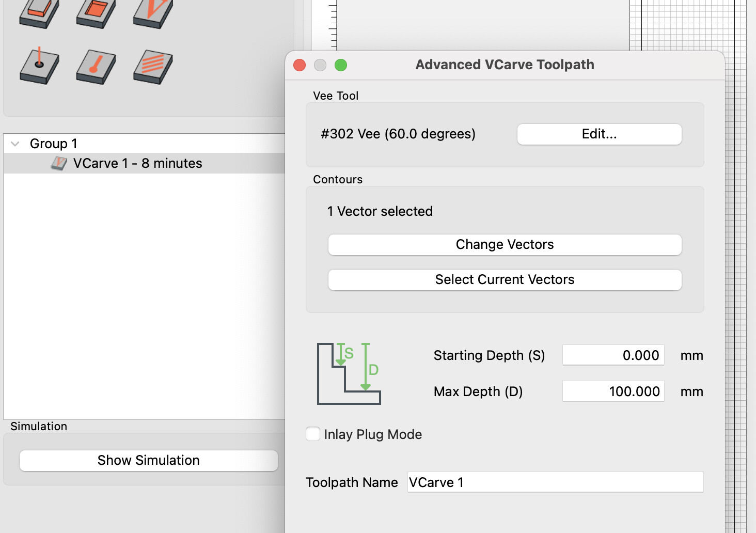Click the #302 Vee (60.0 degrees) text
756x533 pixels.
pos(398,134)
